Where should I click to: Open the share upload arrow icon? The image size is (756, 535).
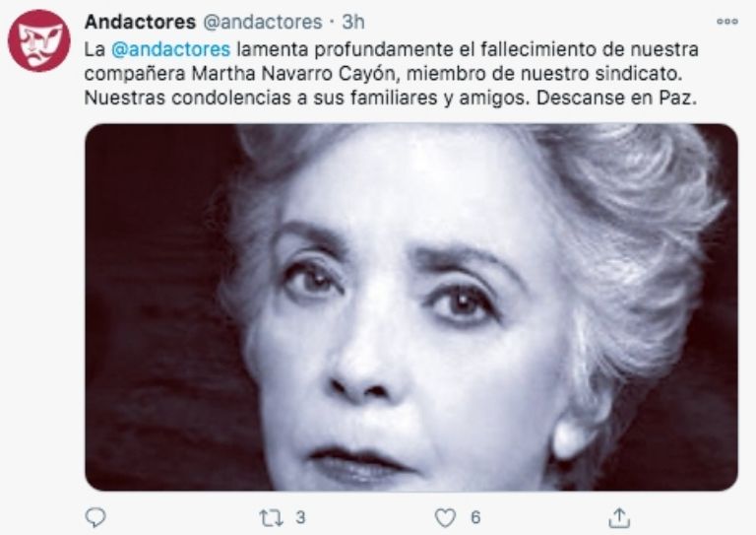click(619, 518)
